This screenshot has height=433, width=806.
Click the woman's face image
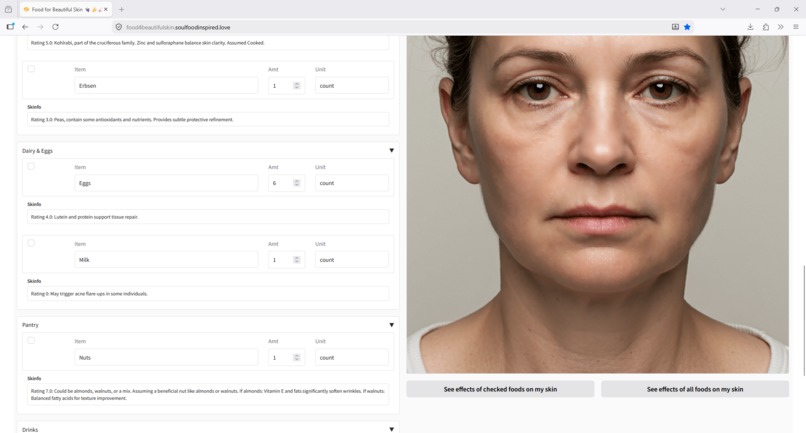click(x=597, y=204)
